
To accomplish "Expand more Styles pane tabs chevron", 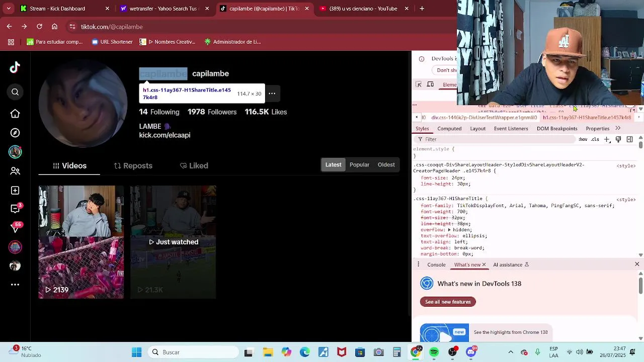I will click(x=618, y=129).
